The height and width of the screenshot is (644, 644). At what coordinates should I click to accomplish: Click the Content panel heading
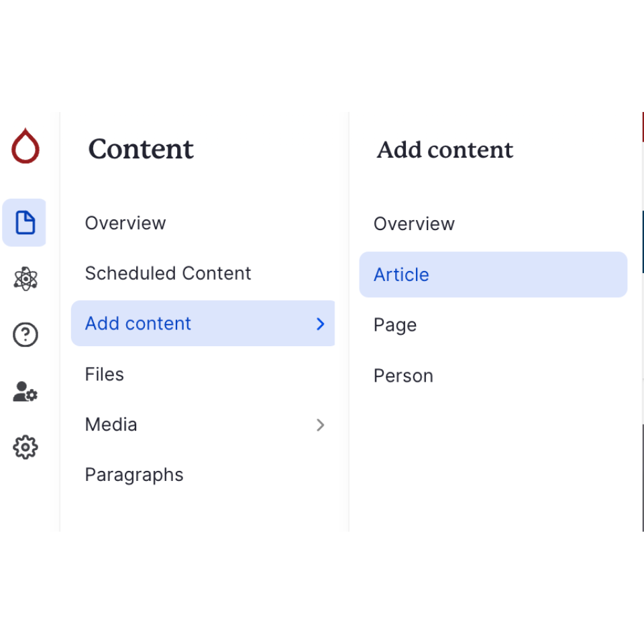click(x=141, y=150)
